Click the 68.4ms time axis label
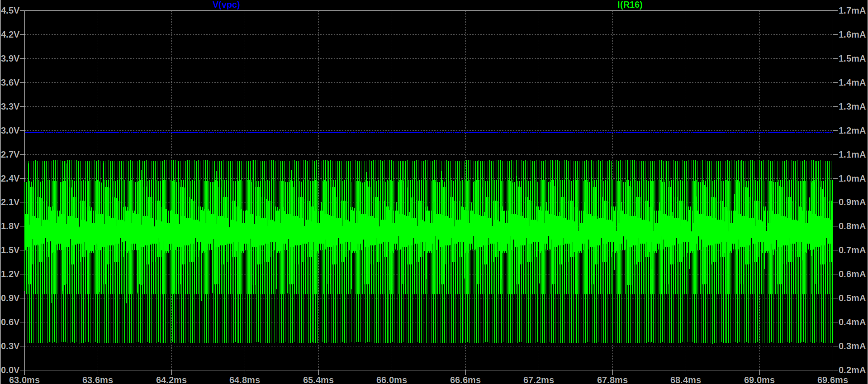868x384 pixels. 686,379
